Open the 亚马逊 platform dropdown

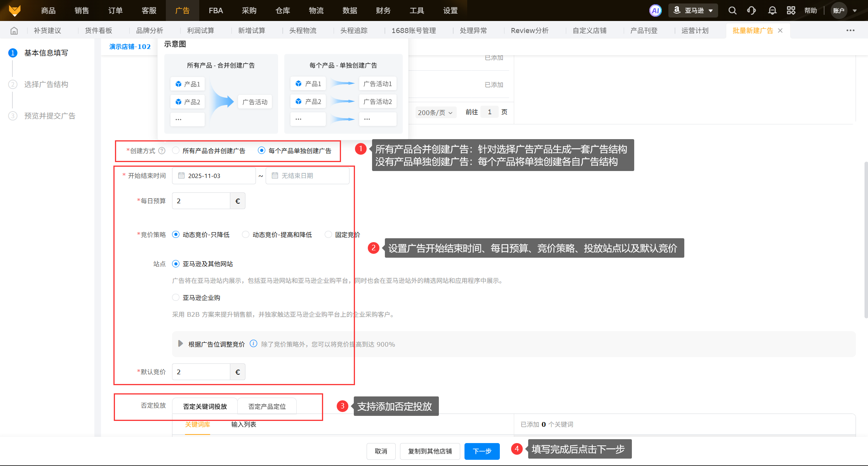click(694, 10)
